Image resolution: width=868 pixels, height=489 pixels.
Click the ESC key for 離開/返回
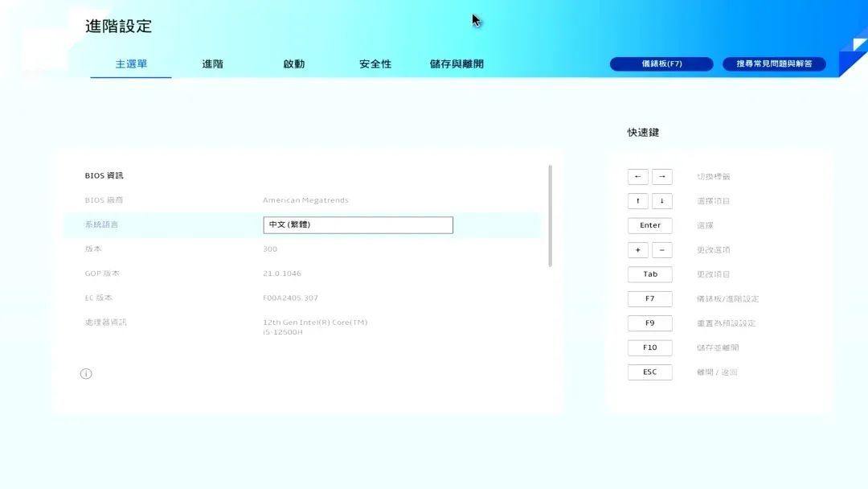pos(649,372)
